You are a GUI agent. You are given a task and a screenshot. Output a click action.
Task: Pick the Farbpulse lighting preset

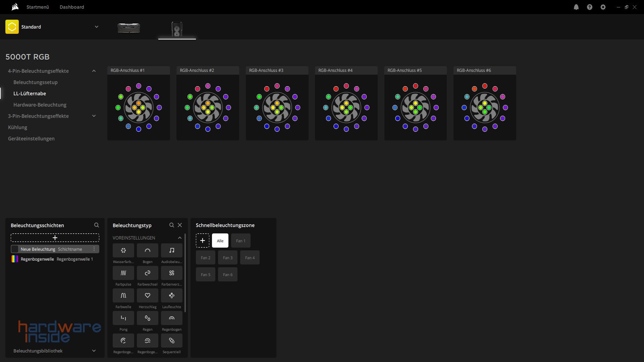point(123,273)
